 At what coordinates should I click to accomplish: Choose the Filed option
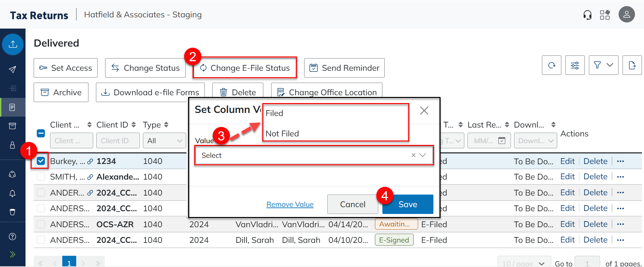tap(275, 113)
